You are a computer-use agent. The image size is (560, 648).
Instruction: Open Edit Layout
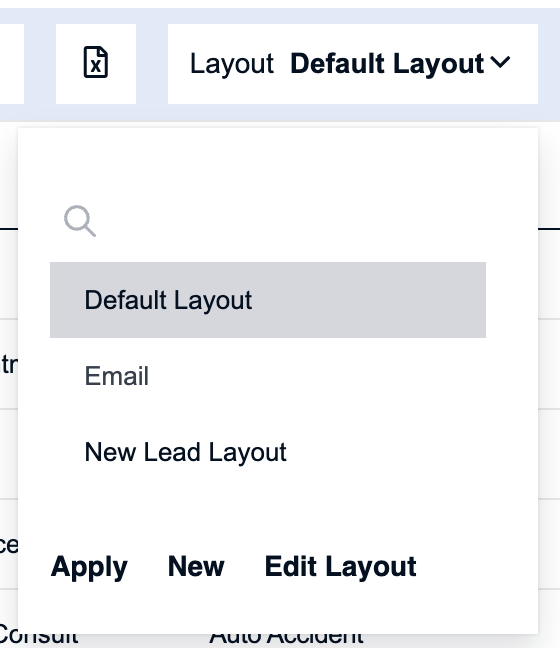click(x=340, y=567)
